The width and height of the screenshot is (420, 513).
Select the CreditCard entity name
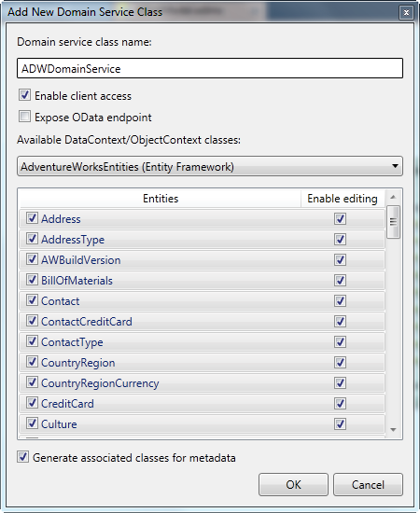click(67, 403)
